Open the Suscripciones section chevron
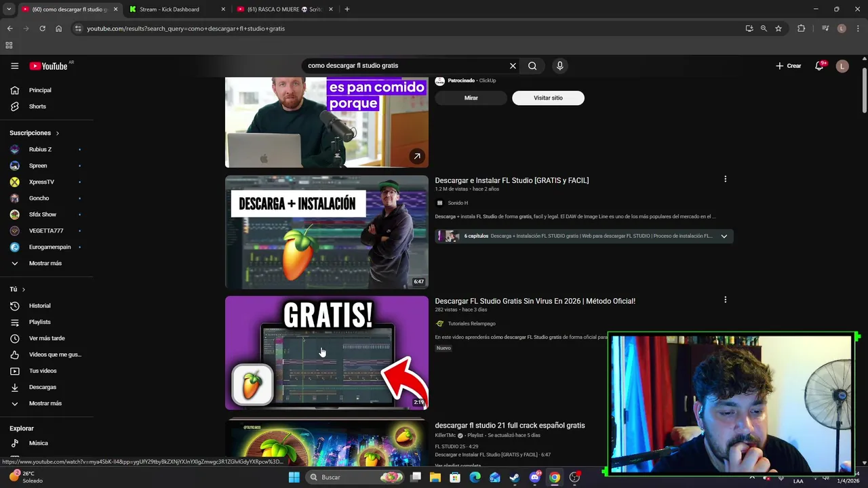Viewport: 868px width, 488px height. point(58,134)
